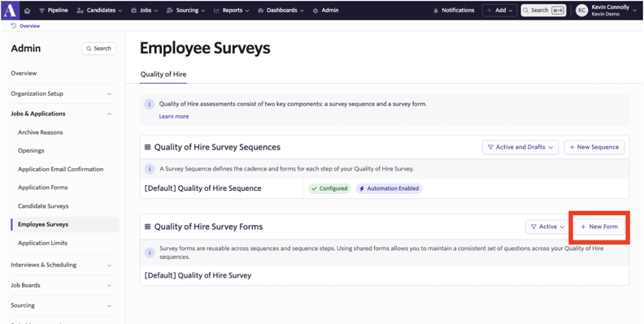Collapse the Jobs & Applications section
Viewport: 644px width, 324px height.
coord(62,114)
